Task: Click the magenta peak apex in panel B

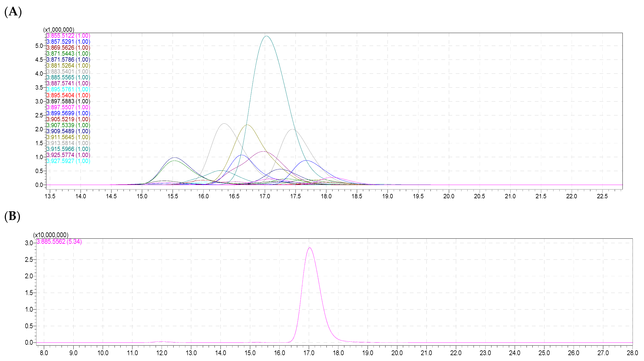Action: click(310, 248)
